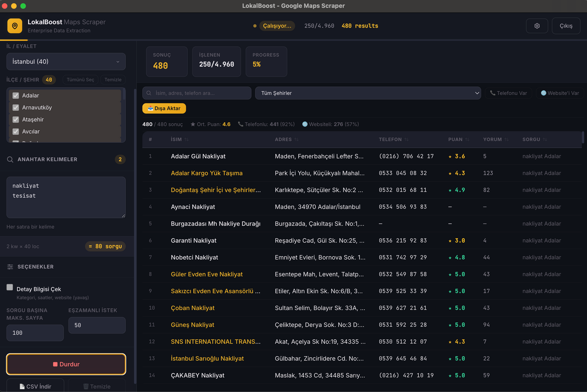Click the magnifier icon in the search field

pos(149,93)
